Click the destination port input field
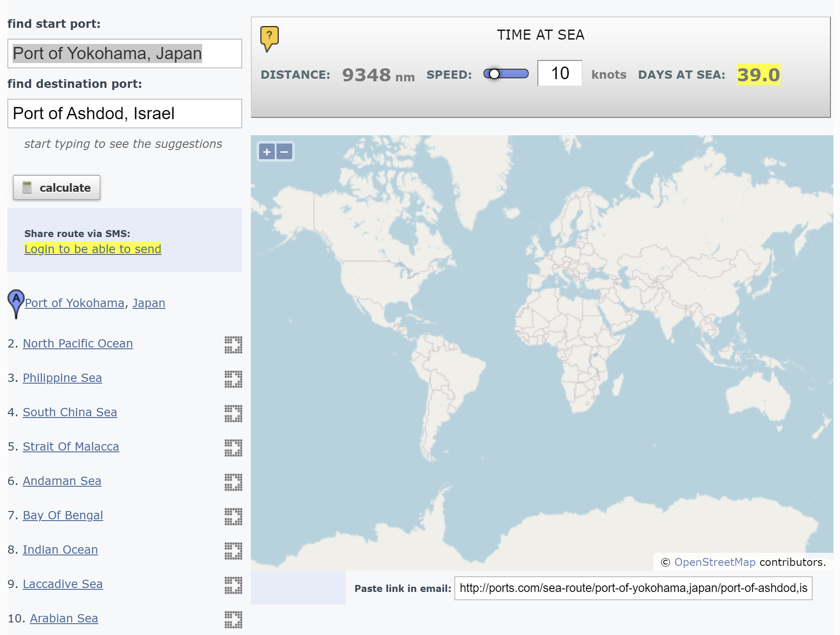The width and height of the screenshot is (840, 635). pyautogui.click(x=125, y=114)
